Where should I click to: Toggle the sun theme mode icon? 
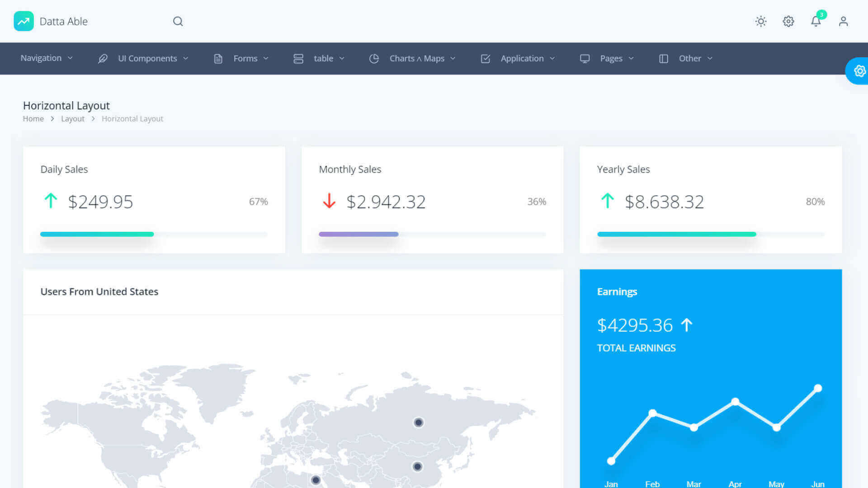point(761,21)
